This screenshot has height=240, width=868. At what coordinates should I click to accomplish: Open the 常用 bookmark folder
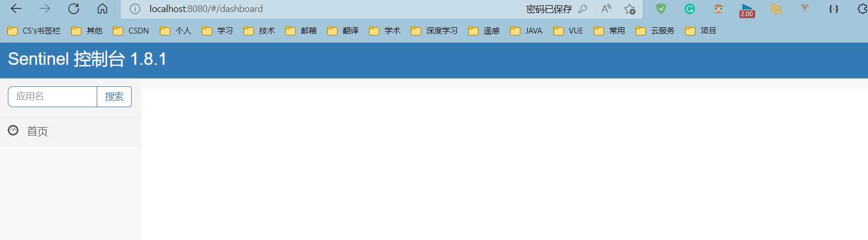click(x=609, y=31)
